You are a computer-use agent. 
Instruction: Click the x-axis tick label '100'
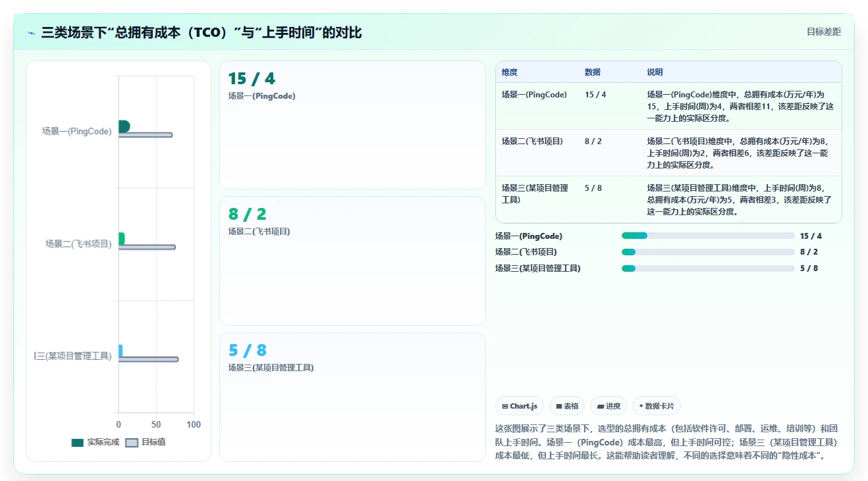pos(194,425)
